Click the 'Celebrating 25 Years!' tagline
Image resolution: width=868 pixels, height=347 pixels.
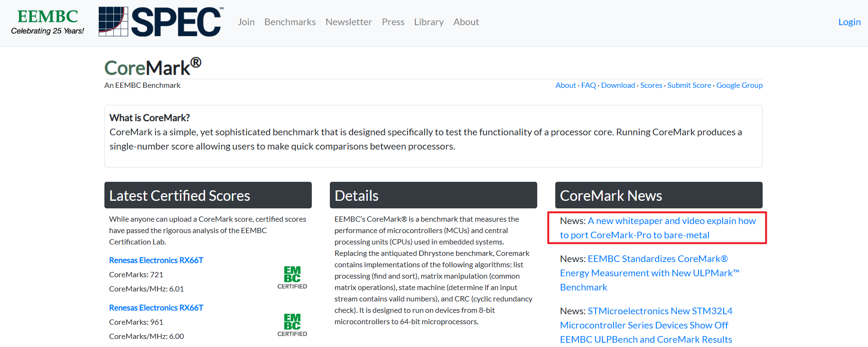(47, 31)
